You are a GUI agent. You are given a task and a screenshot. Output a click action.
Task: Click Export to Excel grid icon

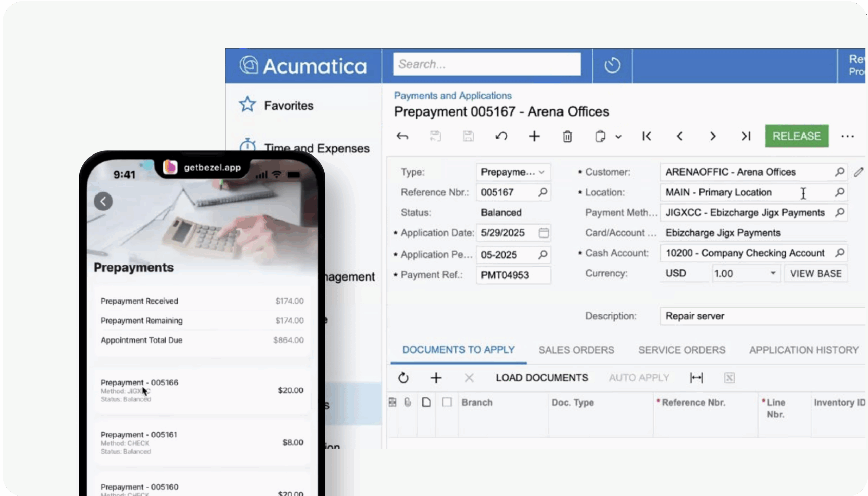pyautogui.click(x=729, y=377)
